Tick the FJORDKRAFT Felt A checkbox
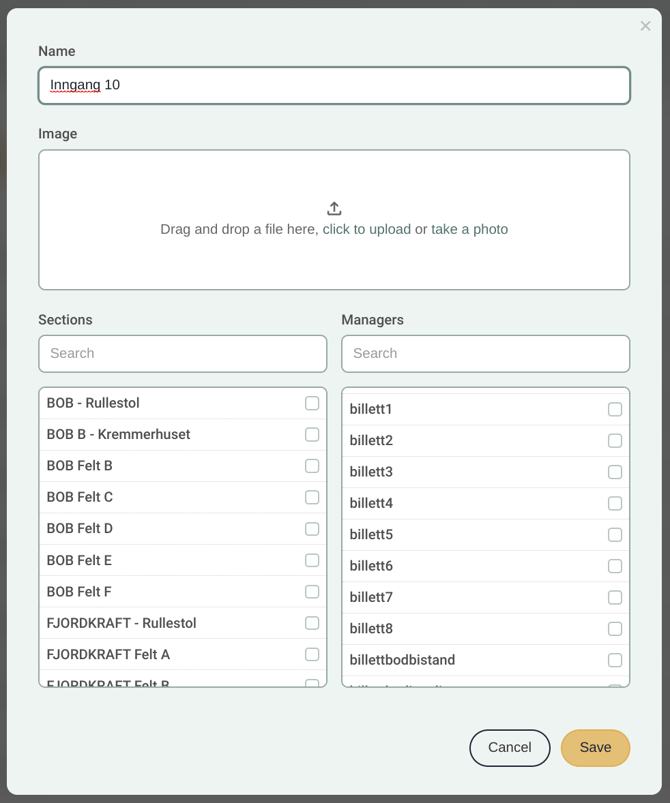670x803 pixels. [312, 654]
